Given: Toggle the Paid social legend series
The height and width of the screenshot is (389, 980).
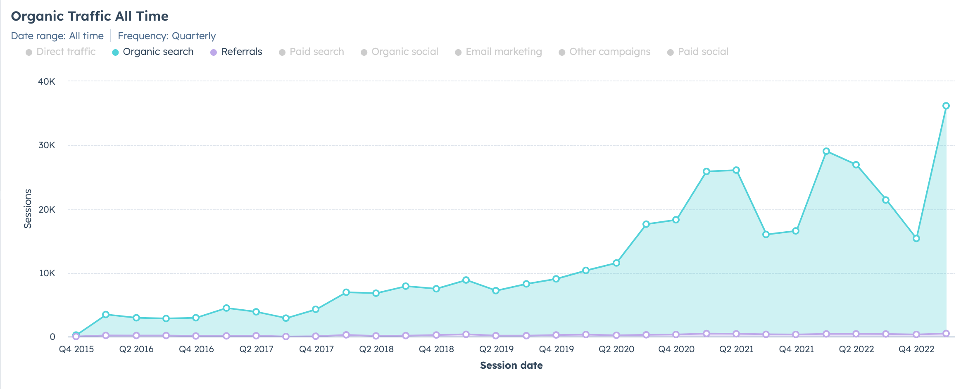Looking at the screenshot, I should 698,52.
